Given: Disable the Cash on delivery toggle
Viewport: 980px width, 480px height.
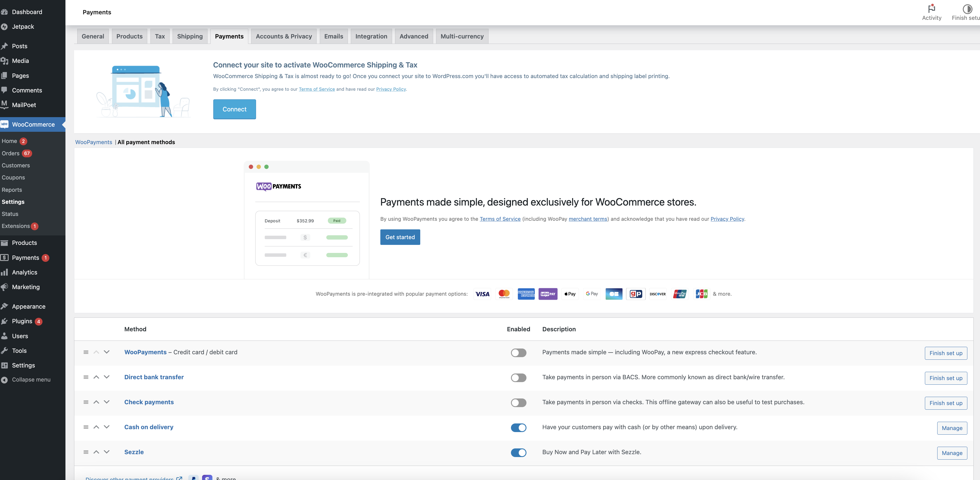Looking at the screenshot, I should 518,428.
